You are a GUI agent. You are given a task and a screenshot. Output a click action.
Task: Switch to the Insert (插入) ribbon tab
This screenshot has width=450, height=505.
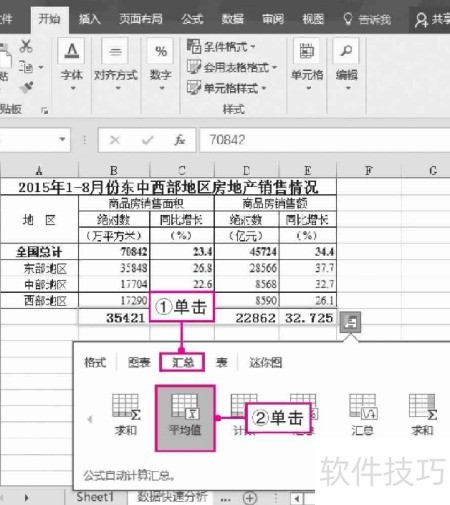pyautogui.click(x=90, y=19)
